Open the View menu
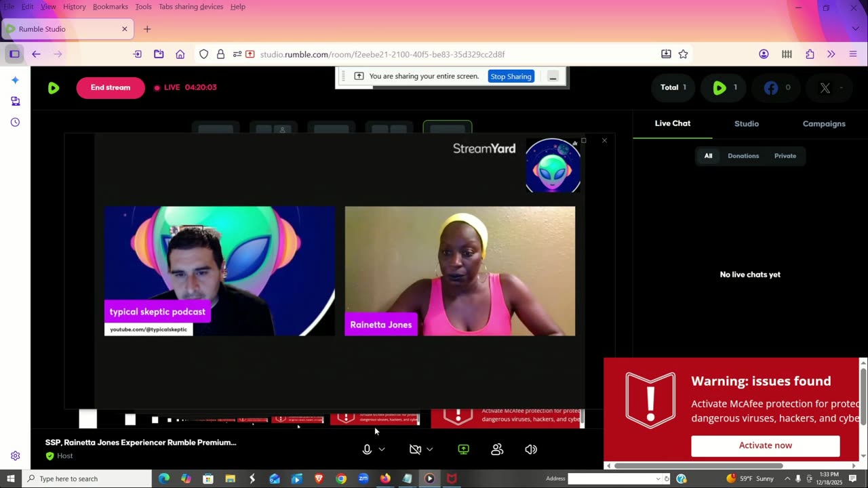This screenshot has height=488, width=868. point(48,7)
